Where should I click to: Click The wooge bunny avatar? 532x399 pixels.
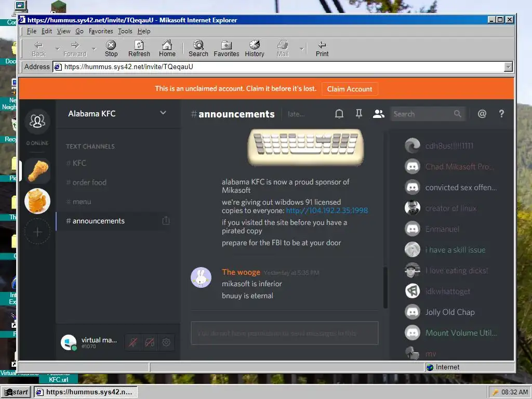click(201, 277)
